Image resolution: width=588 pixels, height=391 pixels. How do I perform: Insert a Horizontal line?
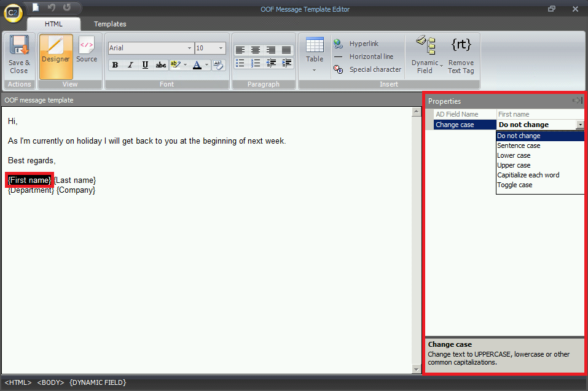[364, 56]
